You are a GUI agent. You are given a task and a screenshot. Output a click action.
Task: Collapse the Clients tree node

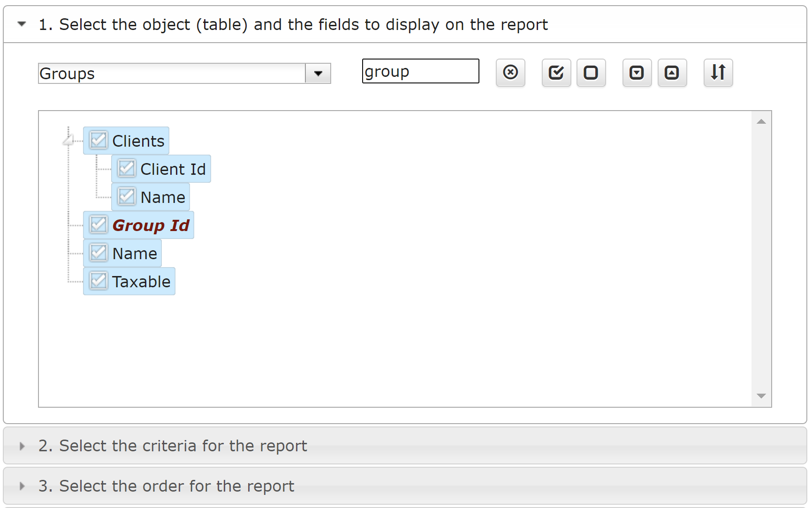[x=68, y=140]
